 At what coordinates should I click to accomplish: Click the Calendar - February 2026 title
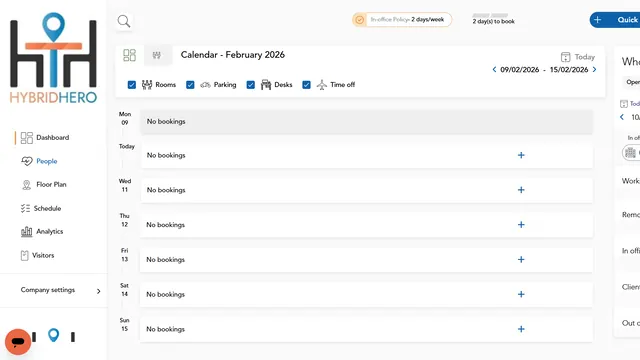point(233,55)
